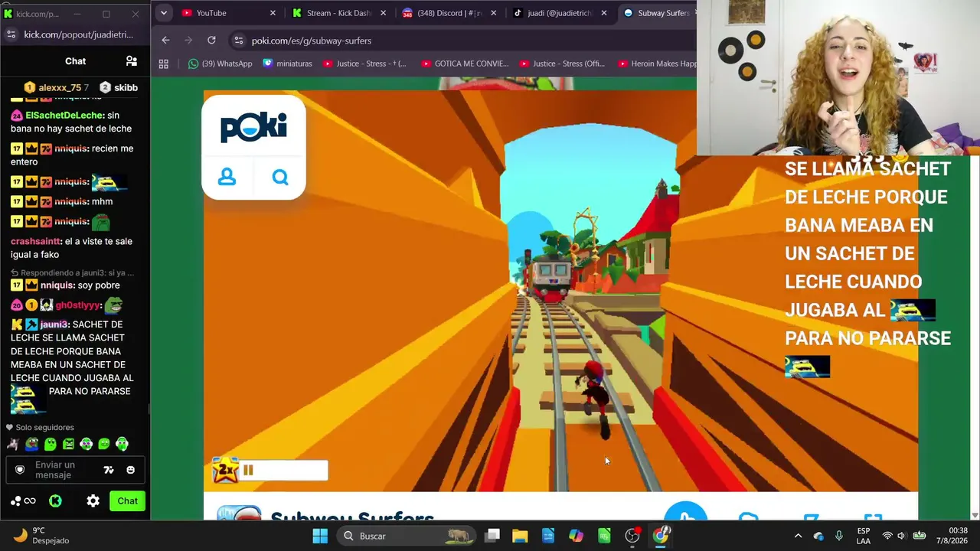Open Poki search magnifier
This screenshot has height=551, width=980.
(x=280, y=178)
